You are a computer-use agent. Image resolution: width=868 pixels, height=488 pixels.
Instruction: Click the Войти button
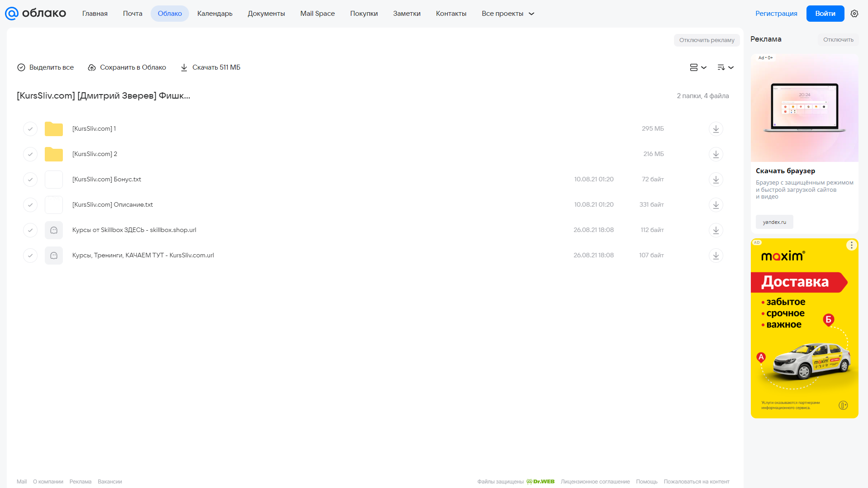(x=825, y=14)
